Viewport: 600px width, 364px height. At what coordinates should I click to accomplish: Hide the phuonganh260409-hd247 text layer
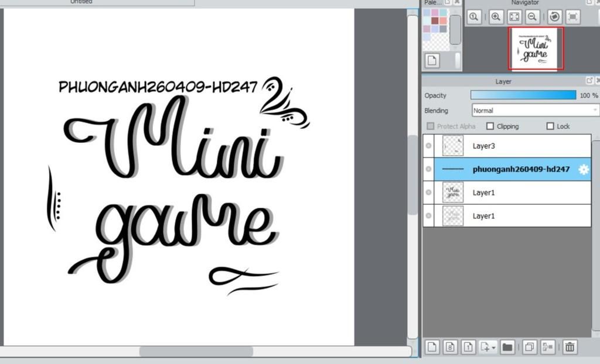tap(428, 169)
